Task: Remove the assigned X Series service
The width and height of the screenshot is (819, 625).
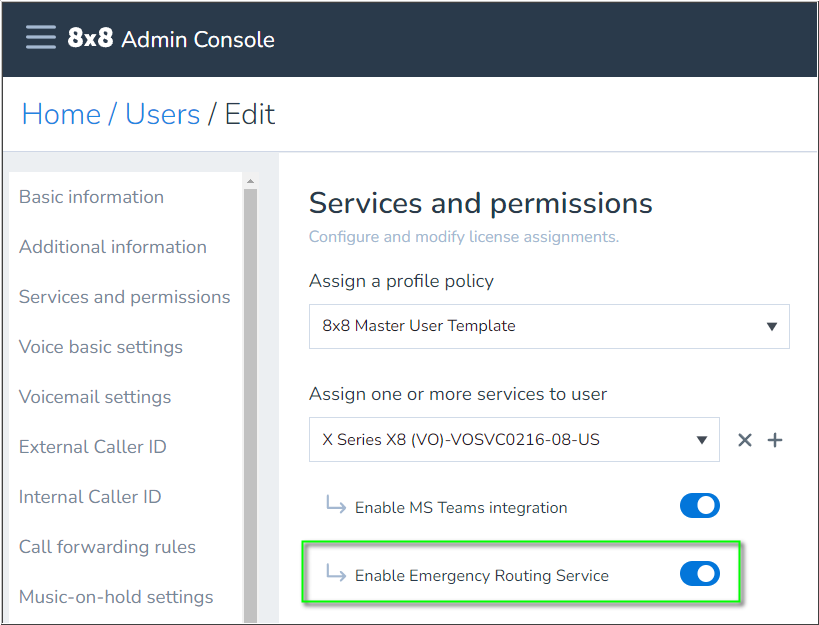Action: pyautogui.click(x=744, y=440)
